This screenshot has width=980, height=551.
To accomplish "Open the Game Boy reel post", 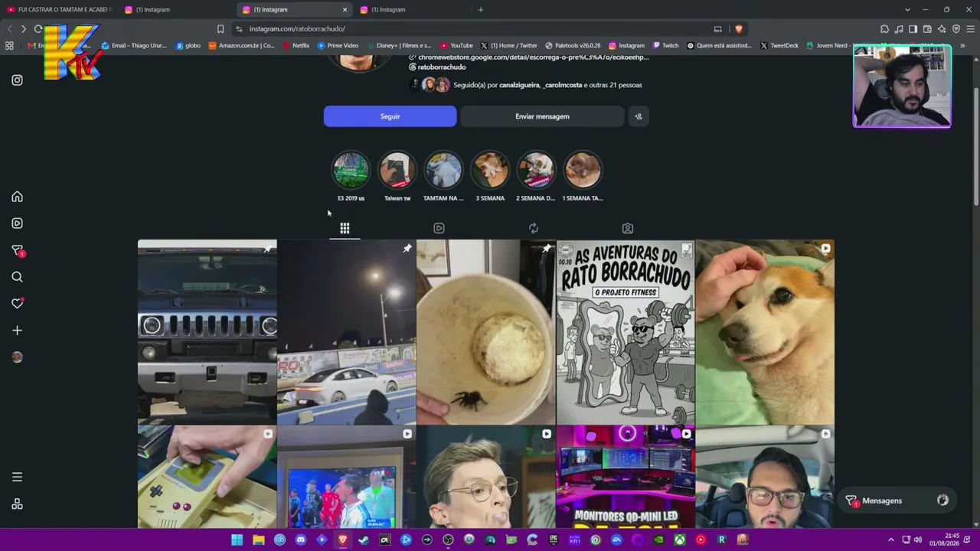I will coord(207,478).
